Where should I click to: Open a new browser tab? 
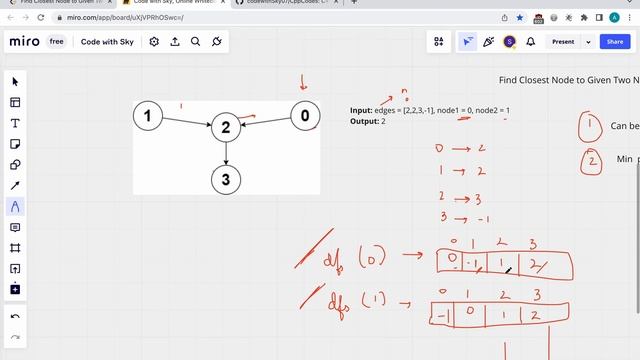tap(354, 2)
